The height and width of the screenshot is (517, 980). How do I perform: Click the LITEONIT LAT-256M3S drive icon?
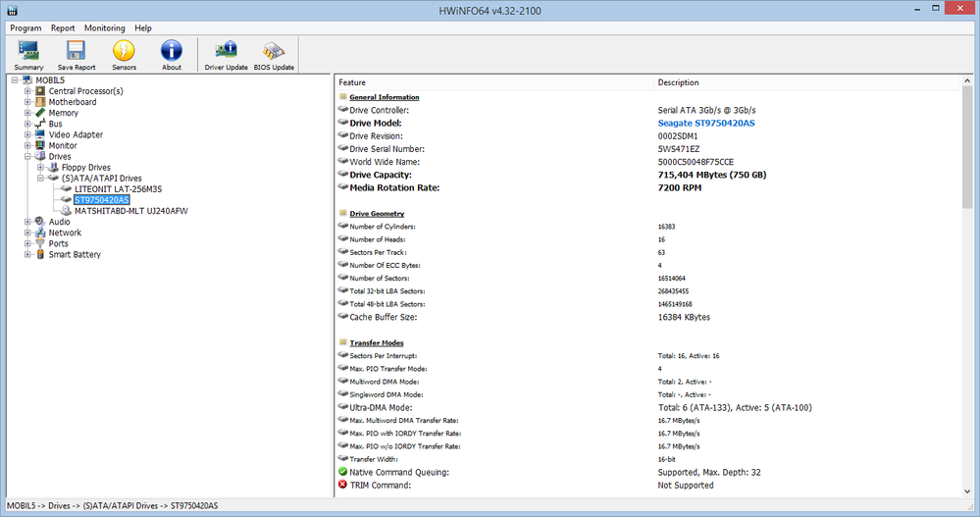tap(67, 188)
